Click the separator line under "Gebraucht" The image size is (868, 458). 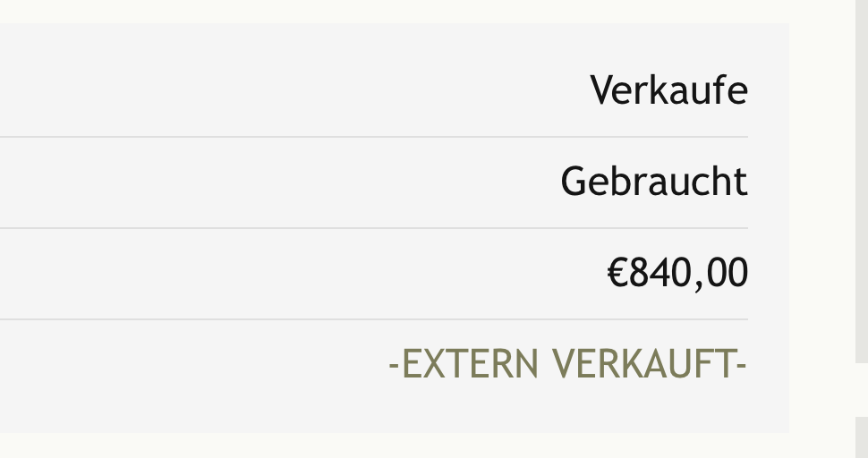[374, 228]
